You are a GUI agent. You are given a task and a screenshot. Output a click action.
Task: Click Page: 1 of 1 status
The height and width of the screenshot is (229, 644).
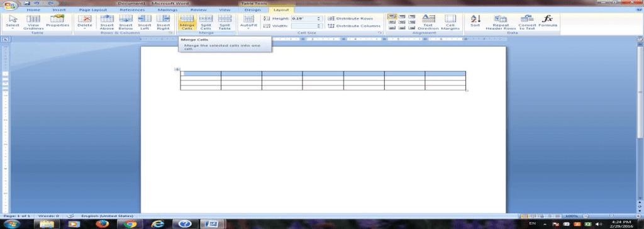coord(17,216)
